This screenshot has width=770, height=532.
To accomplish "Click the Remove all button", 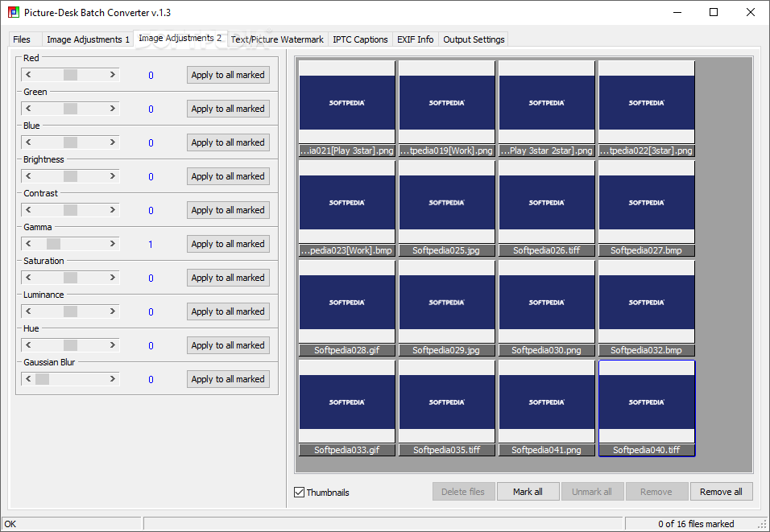I will point(721,491).
